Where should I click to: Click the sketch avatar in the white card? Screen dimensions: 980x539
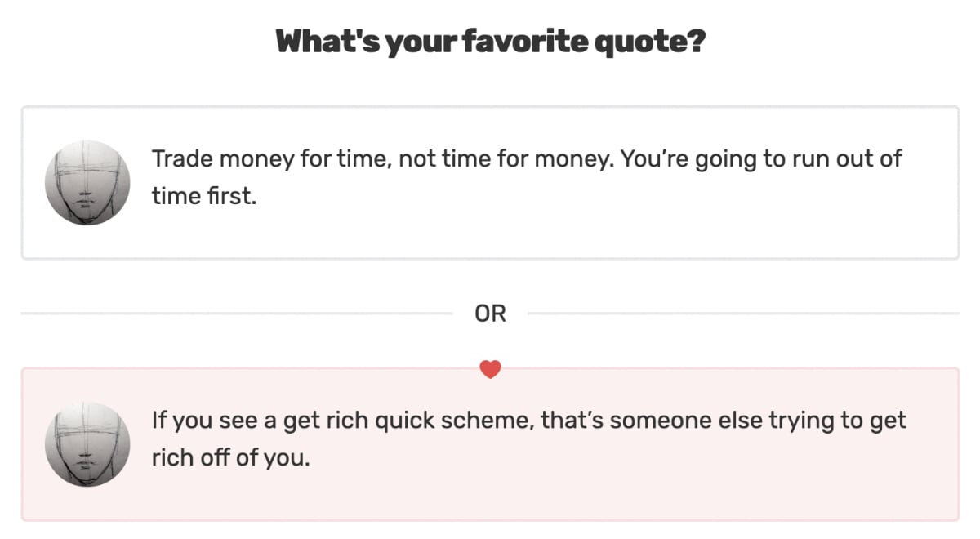point(87,183)
